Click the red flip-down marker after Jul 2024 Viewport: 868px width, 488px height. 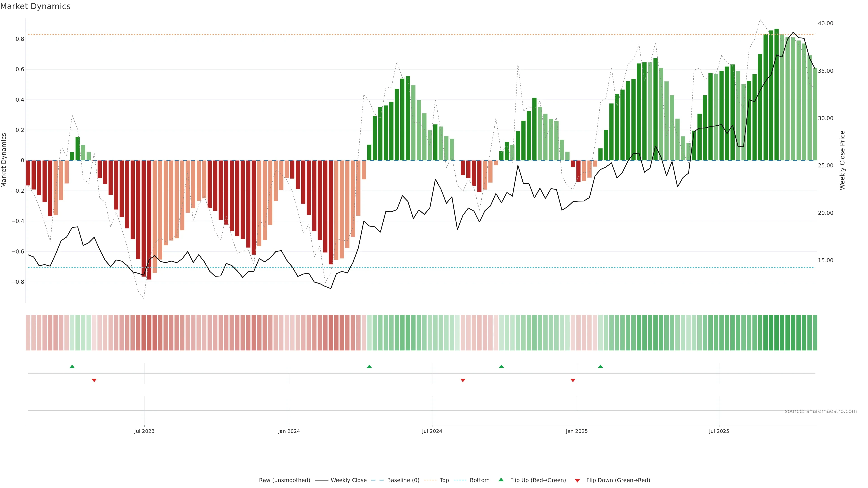463,380
